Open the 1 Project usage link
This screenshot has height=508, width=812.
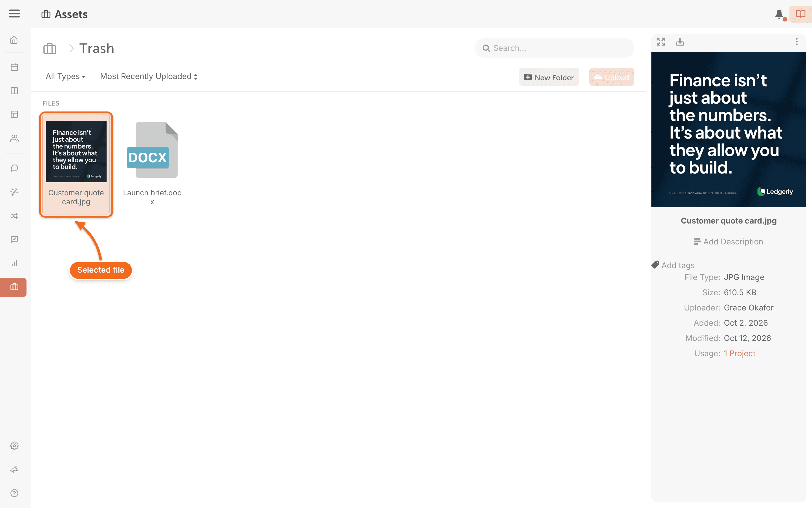click(740, 353)
